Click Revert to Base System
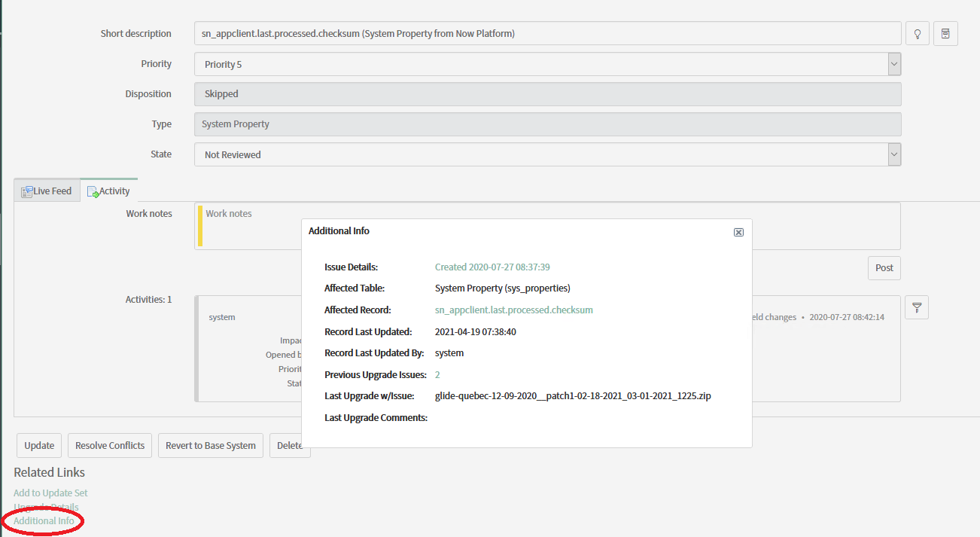Screen dimensions: 980x537 210,445
